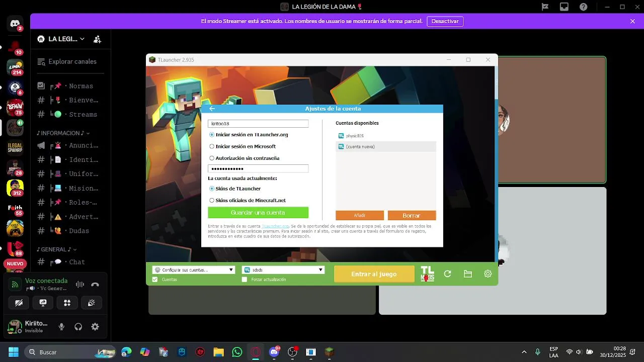The height and width of the screenshot is (362, 644).
Task: Click the Añadir button
Action: coord(360,215)
